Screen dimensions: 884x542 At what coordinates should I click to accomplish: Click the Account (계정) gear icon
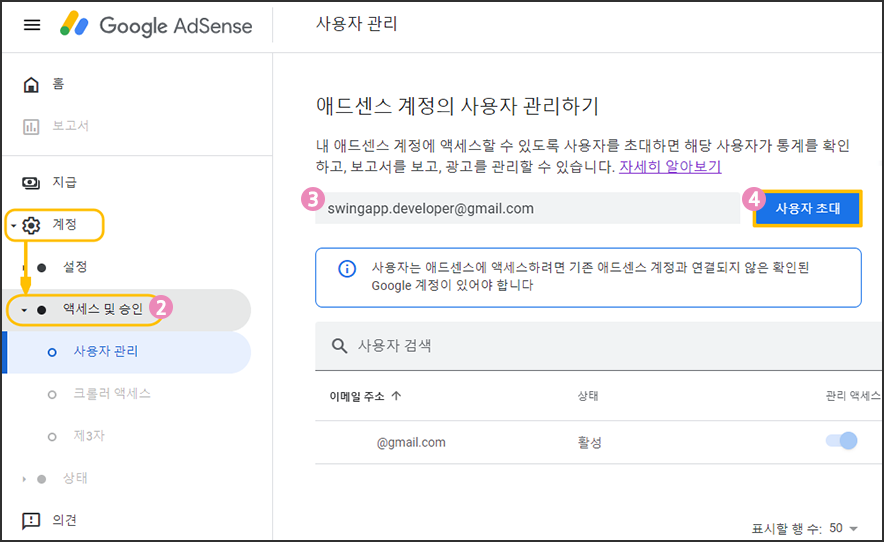31,225
